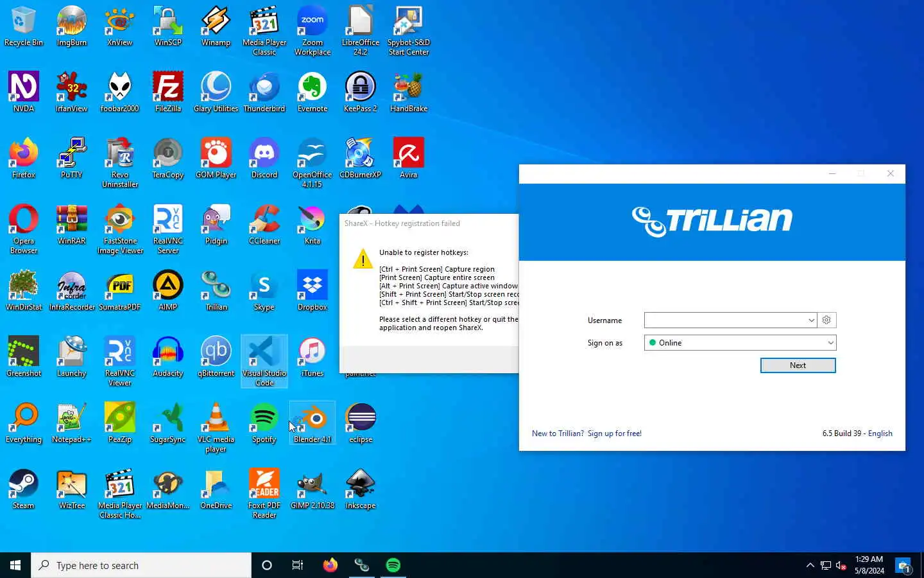
Task: Select the KeePass 2 desktop icon
Action: tap(361, 92)
